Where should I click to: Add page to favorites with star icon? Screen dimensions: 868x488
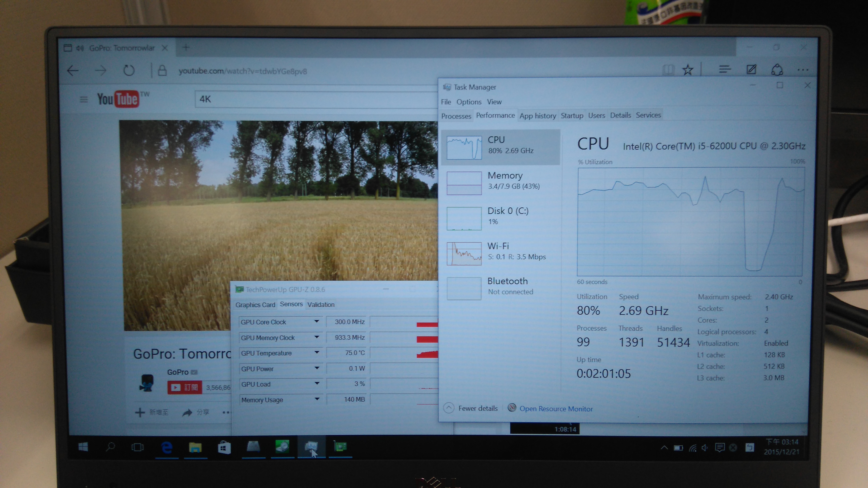(688, 70)
